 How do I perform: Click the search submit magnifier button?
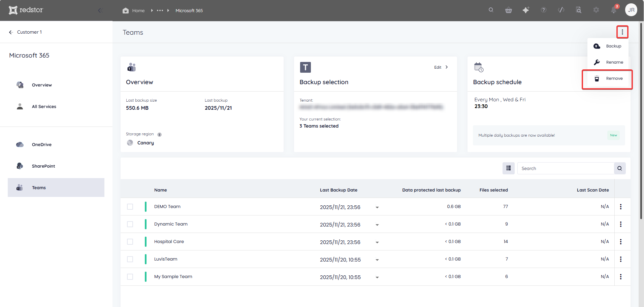click(620, 168)
